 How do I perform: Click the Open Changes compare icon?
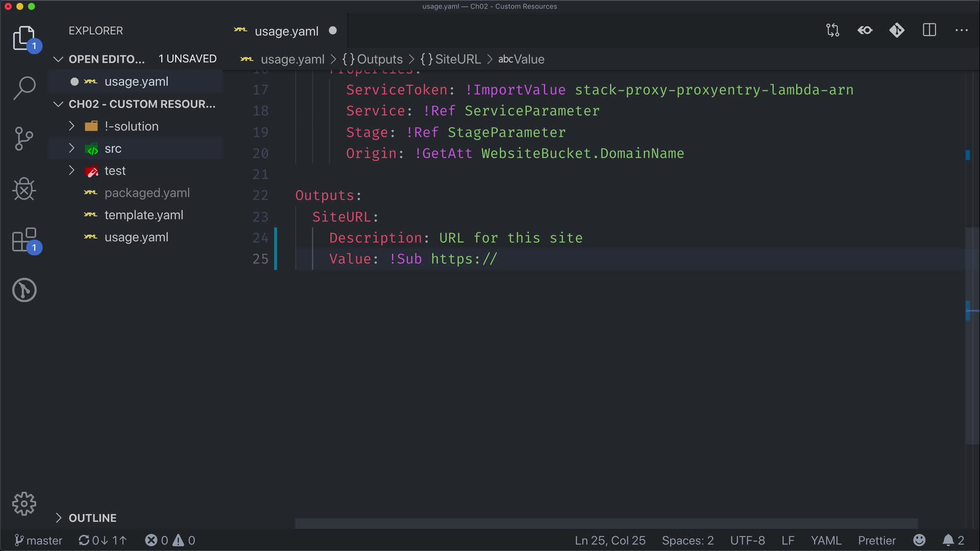(832, 31)
